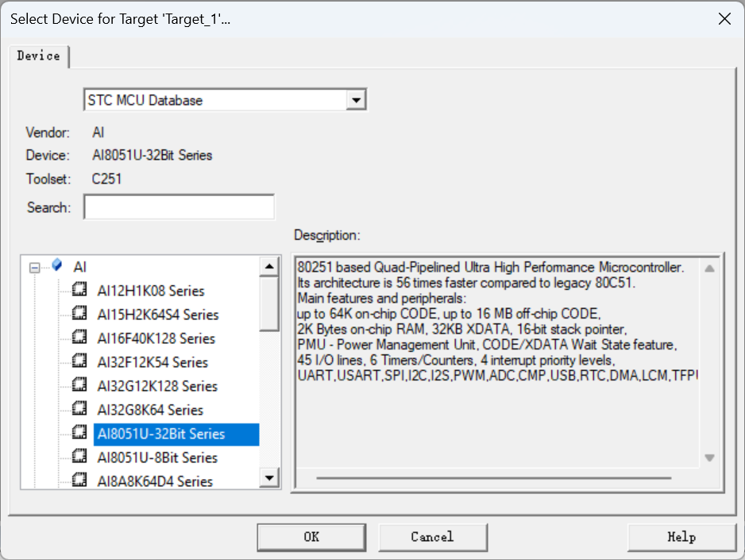Click the Description text starting '80251 based'
Screen dimensions: 745x560
click(490, 268)
